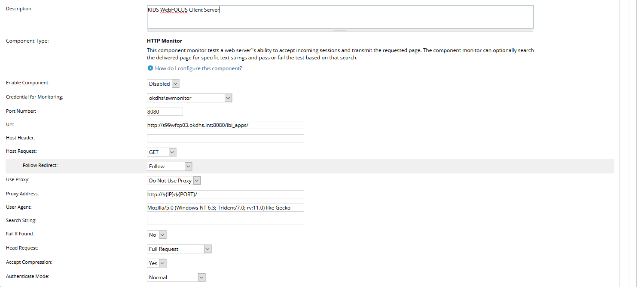Click the 'Follow Redirect:' label
Image resolution: width=644 pixels, height=287 pixels.
click(40, 166)
